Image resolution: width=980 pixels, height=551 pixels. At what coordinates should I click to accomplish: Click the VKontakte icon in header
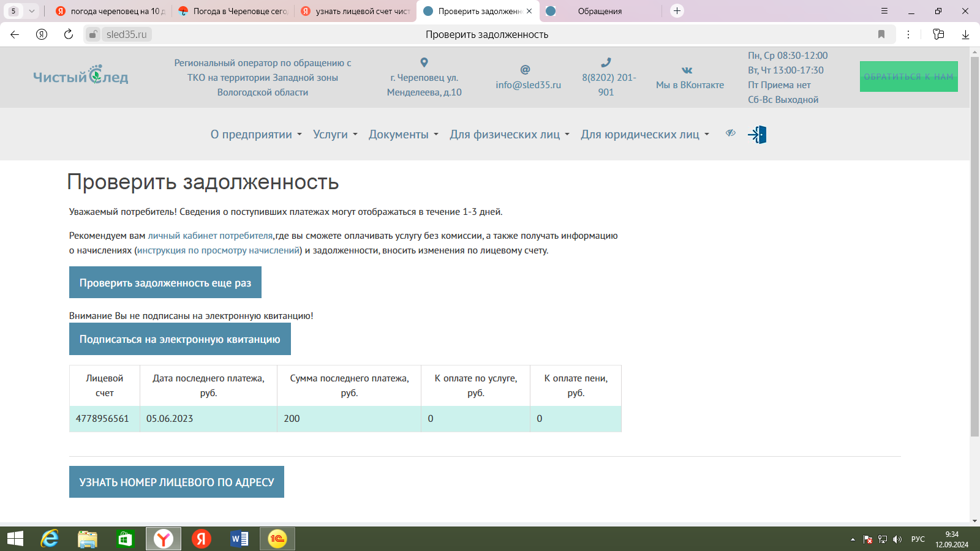(687, 70)
